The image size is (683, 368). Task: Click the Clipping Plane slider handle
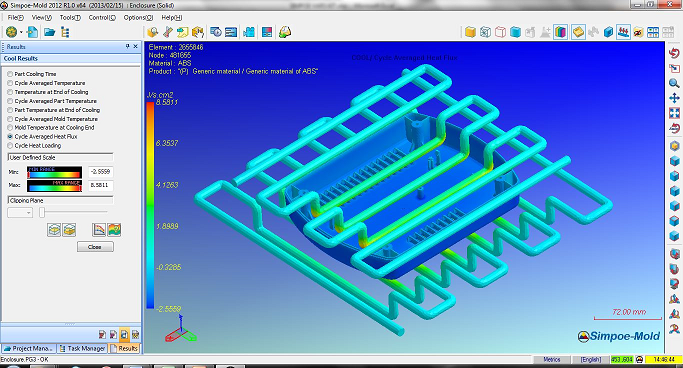coord(42,212)
